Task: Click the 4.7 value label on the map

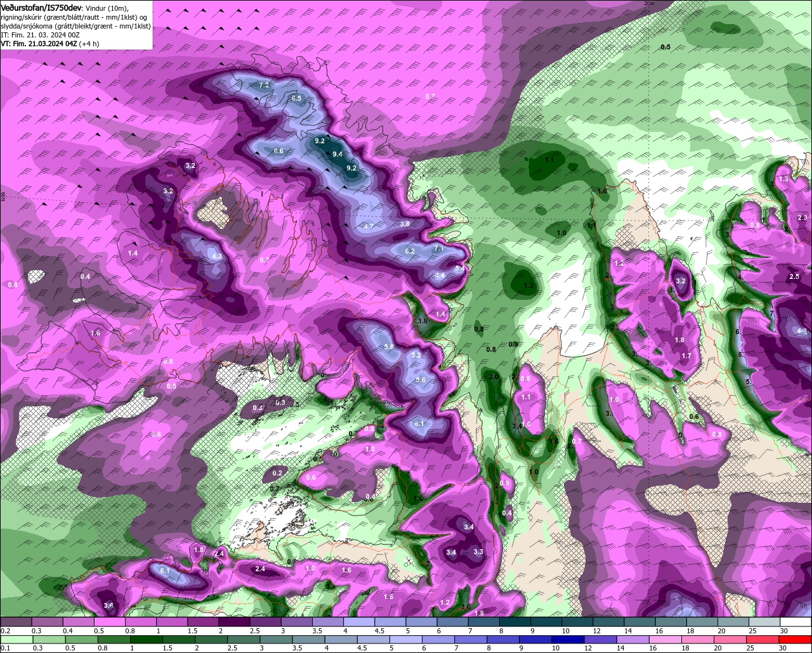Action: tap(369, 226)
